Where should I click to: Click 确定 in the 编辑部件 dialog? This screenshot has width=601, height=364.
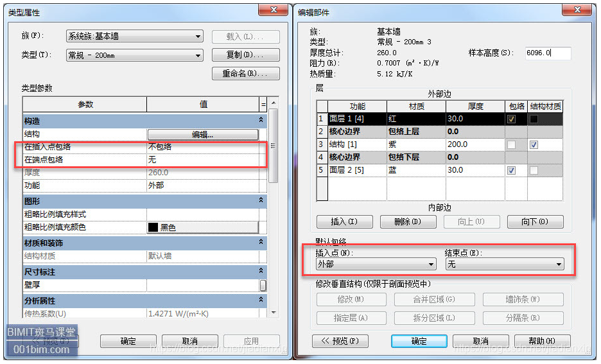[419, 341]
